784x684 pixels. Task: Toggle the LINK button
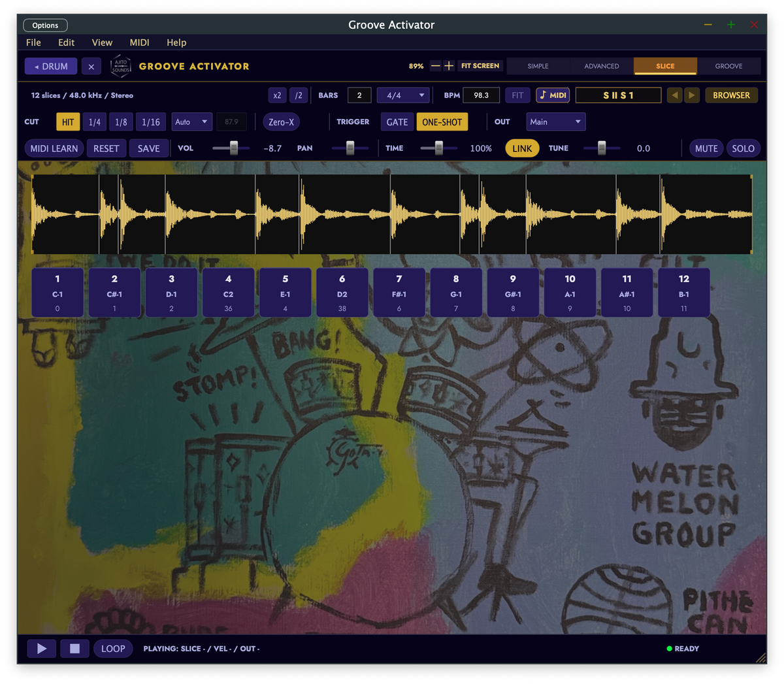[x=522, y=148]
